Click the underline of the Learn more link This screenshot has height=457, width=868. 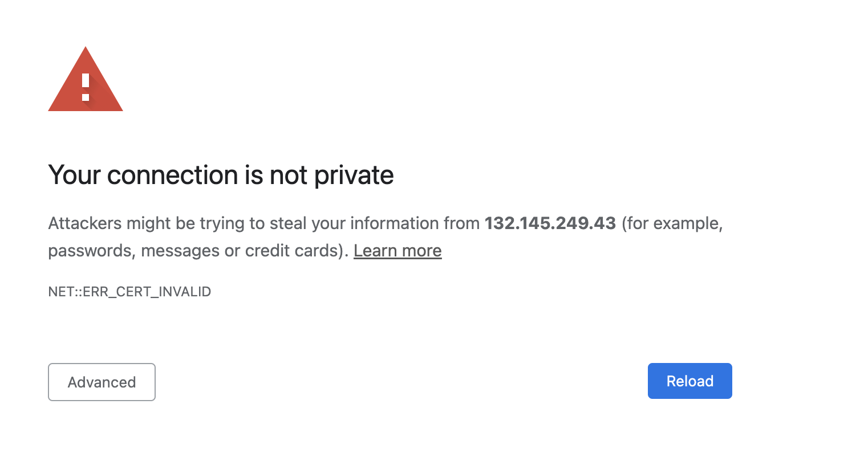coord(398,260)
